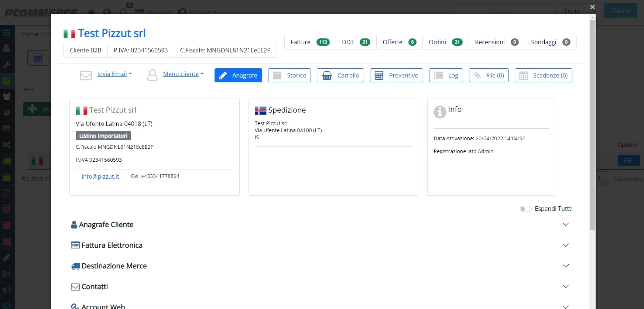Open the Invia Email dropdown
This screenshot has width=644, height=309.
(x=114, y=74)
